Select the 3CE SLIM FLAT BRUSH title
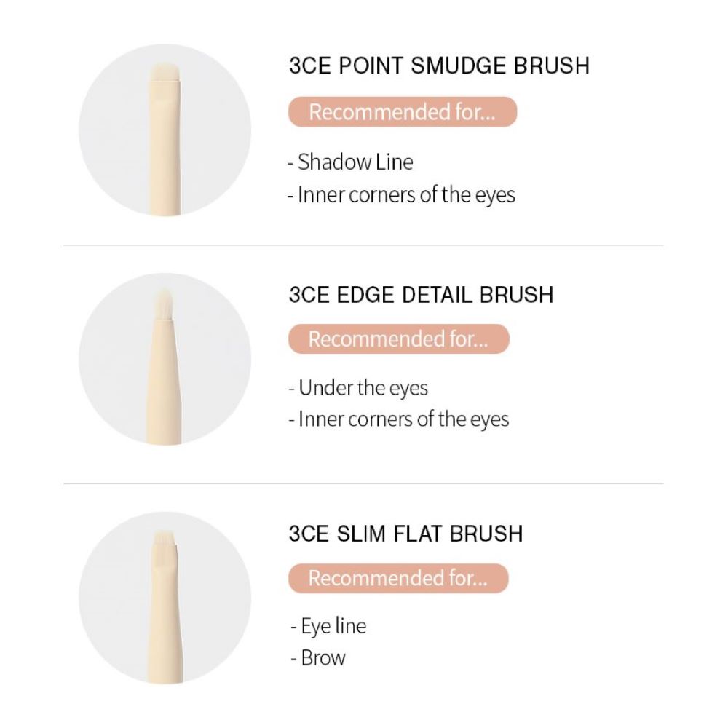The height and width of the screenshot is (728, 728). (405, 534)
